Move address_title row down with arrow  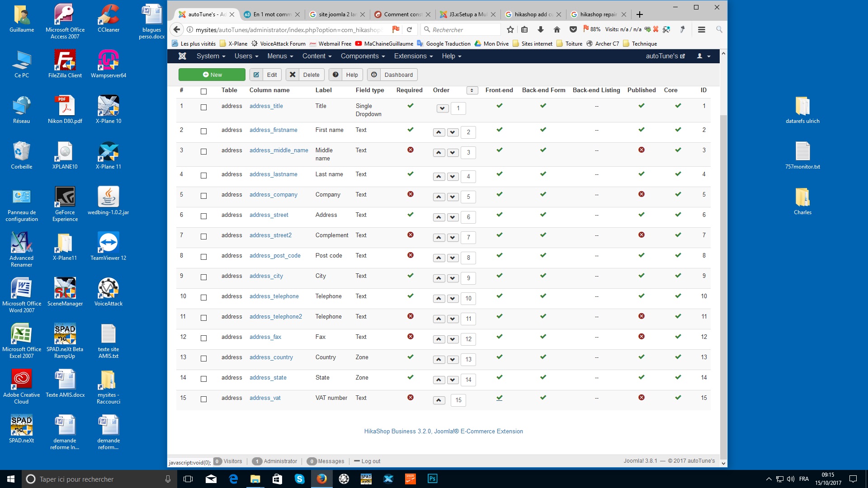tap(443, 108)
